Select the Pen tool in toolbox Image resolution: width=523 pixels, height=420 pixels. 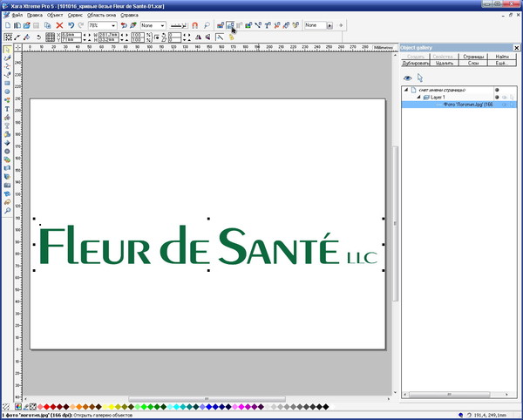click(7, 75)
